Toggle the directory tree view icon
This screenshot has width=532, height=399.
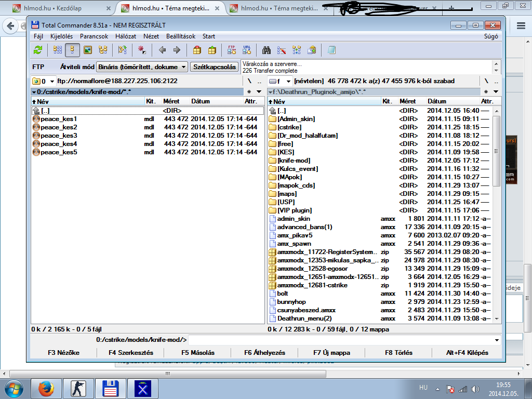coord(103,50)
